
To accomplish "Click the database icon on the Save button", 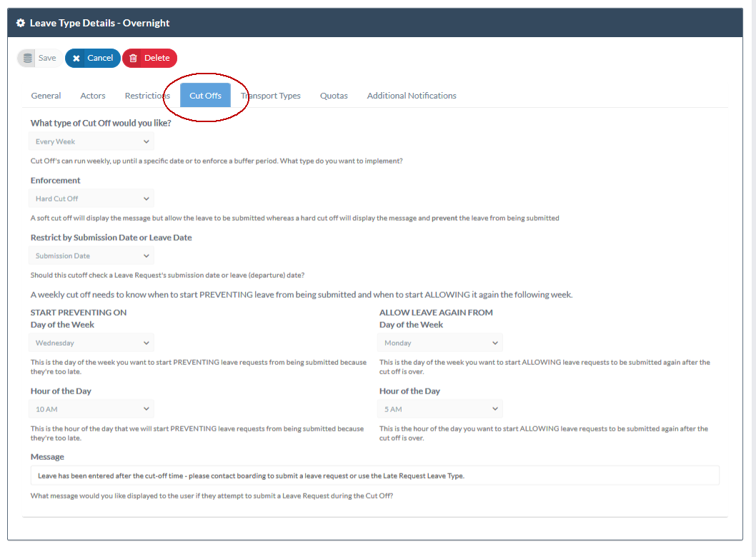I will pos(27,57).
